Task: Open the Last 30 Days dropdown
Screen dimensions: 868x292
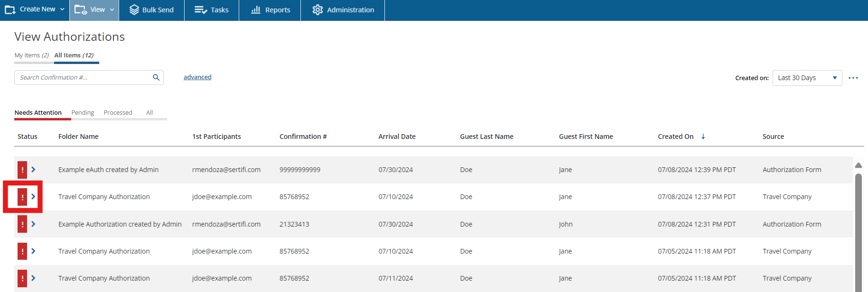Action: [807, 78]
